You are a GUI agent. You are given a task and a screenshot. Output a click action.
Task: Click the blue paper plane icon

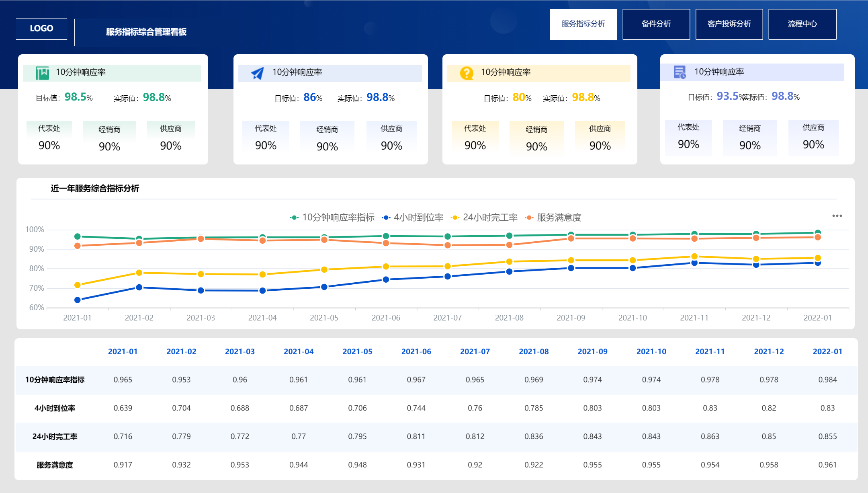257,73
